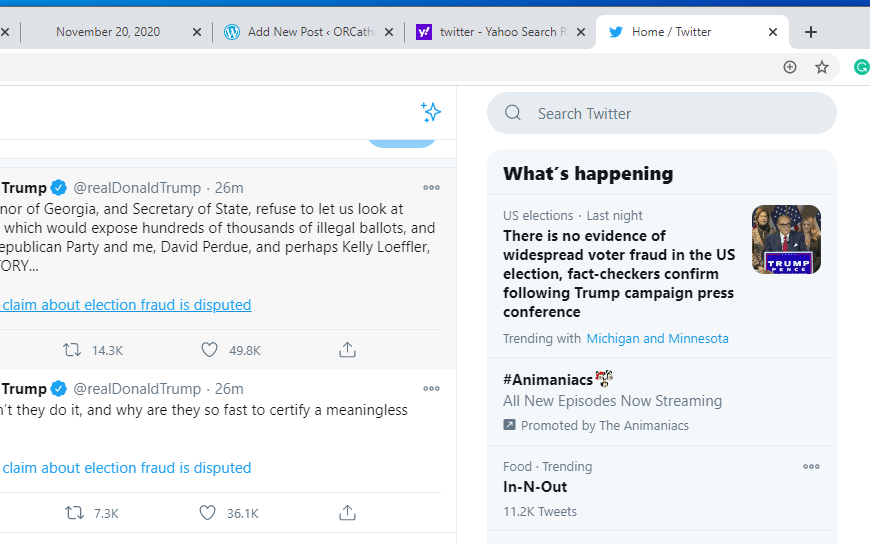This screenshot has height=544, width=870.
Task: Open the Trump Pence news thumbnail
Action: tap(786, 240)
